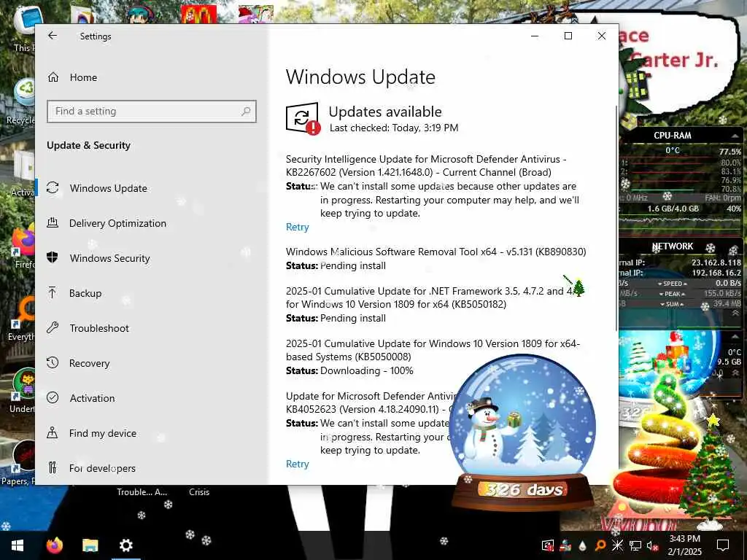Click the double-chevron collapse in the Network gadget
Viewport: 747px width, 560px height.
[735, 314]
